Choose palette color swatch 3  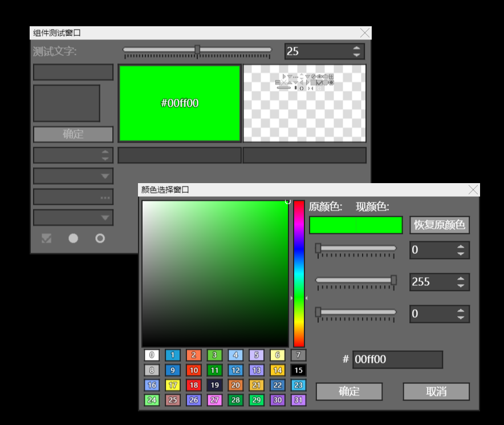[x=215, y=355]
